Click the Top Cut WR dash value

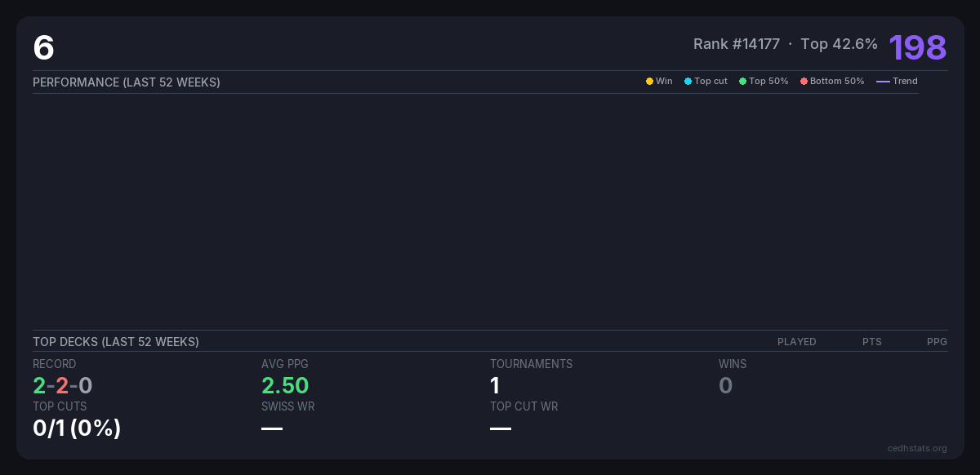point(501,428)
